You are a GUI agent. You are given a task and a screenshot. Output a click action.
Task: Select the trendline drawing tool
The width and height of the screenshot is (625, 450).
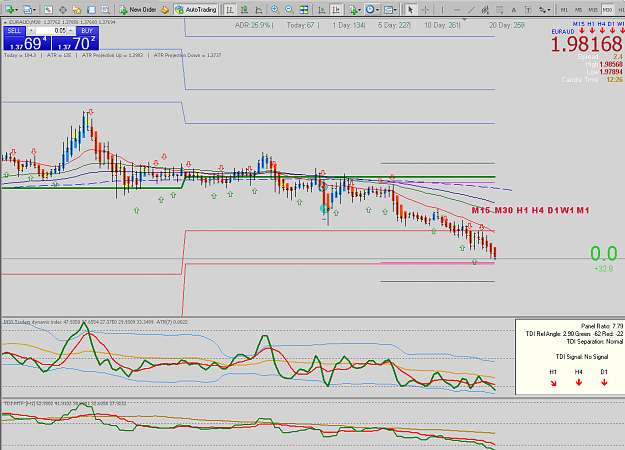pyautogui.click(x=471, y=10)
